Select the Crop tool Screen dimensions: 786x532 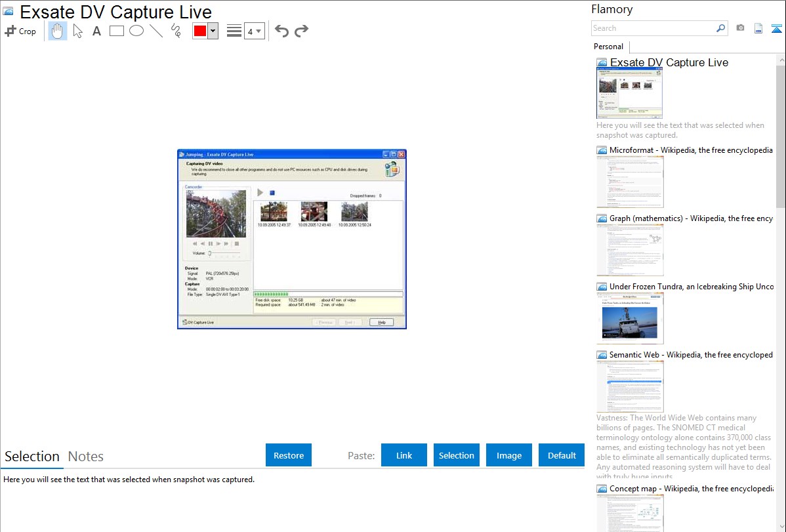(20, 31)
